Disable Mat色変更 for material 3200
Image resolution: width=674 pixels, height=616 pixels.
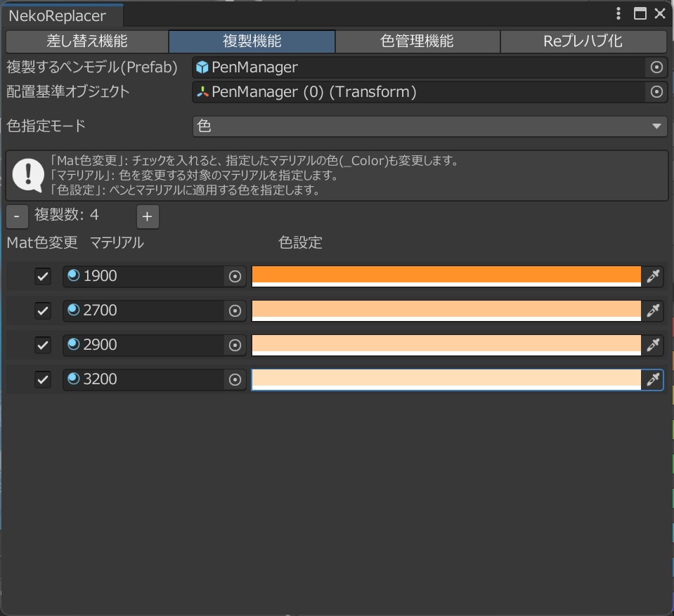tap(42, 379)
